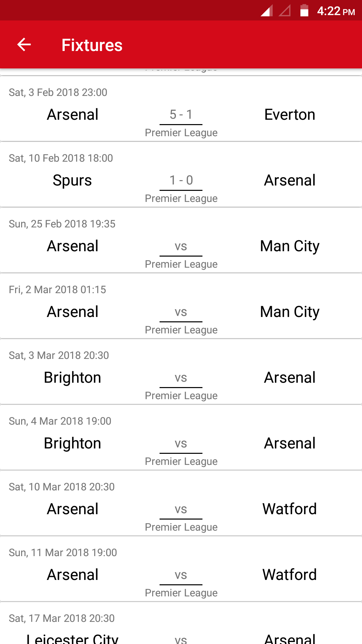
Task: Tap the mobile signal strength icon
Action: tap(266, 11)
